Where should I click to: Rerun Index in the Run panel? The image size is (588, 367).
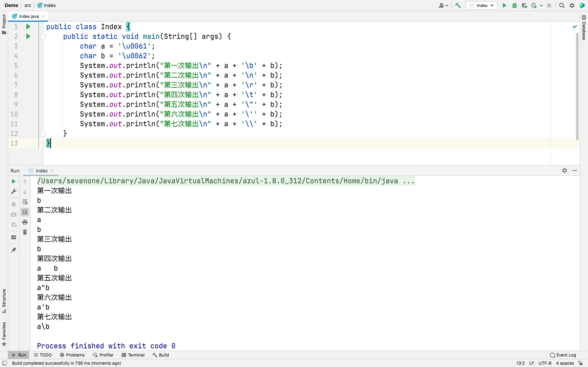(x=14, y=181)
